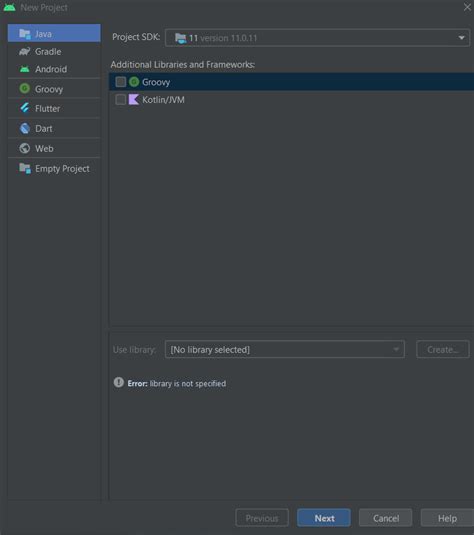Click the Java folder icon in sidebar
Screen dimensions: 474x535
[25, 34]
